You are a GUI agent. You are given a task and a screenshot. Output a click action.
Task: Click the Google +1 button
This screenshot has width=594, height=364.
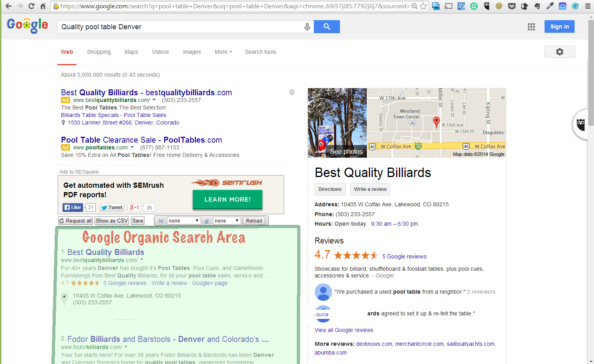(x=134, y=207)
